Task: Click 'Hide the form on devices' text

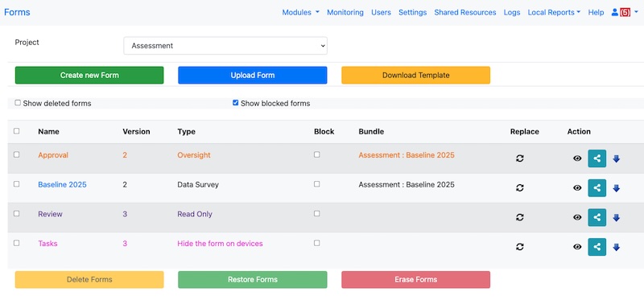Action: (x=220, y=244)
